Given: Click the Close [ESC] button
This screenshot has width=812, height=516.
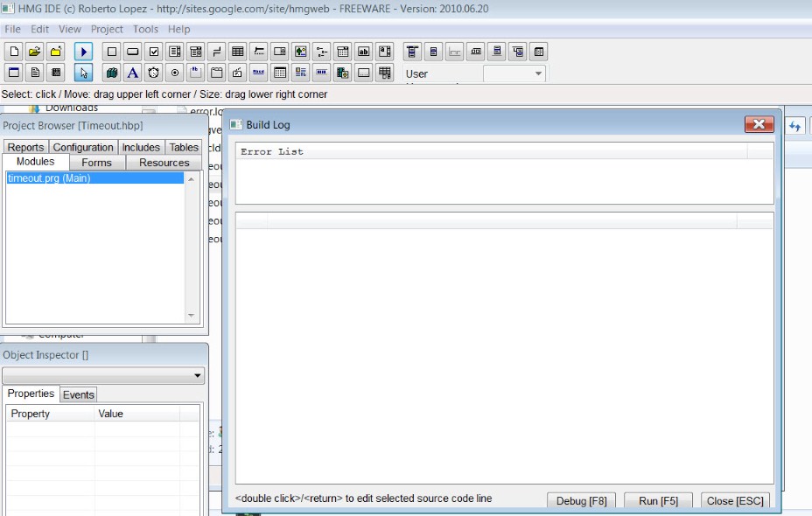Looking at the screenshot, I should click(736, 501).
